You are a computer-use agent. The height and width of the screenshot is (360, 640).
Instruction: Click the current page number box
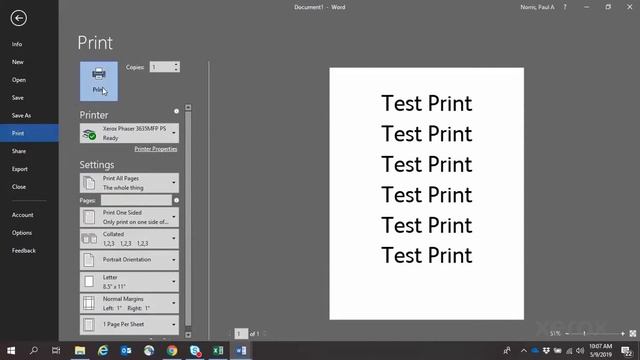coord(241,334)
